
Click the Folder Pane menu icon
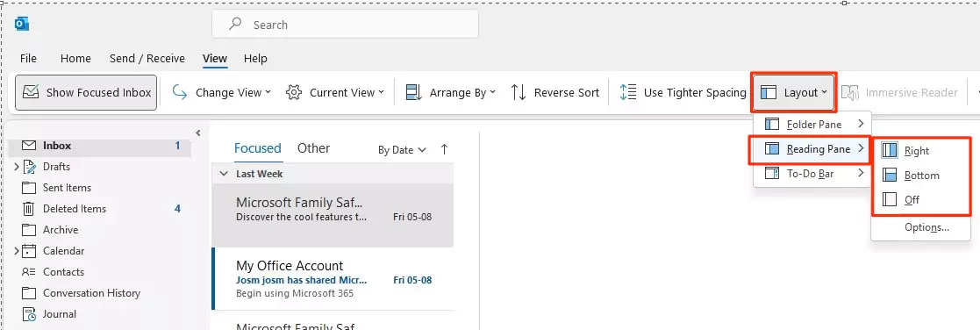click(772, 124)
